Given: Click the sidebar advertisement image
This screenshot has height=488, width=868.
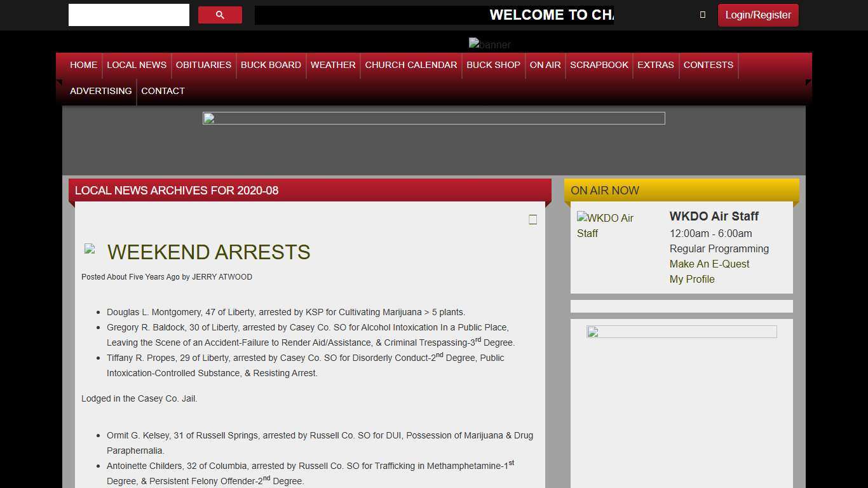Looking at the screenshot, I should (681, 332).
